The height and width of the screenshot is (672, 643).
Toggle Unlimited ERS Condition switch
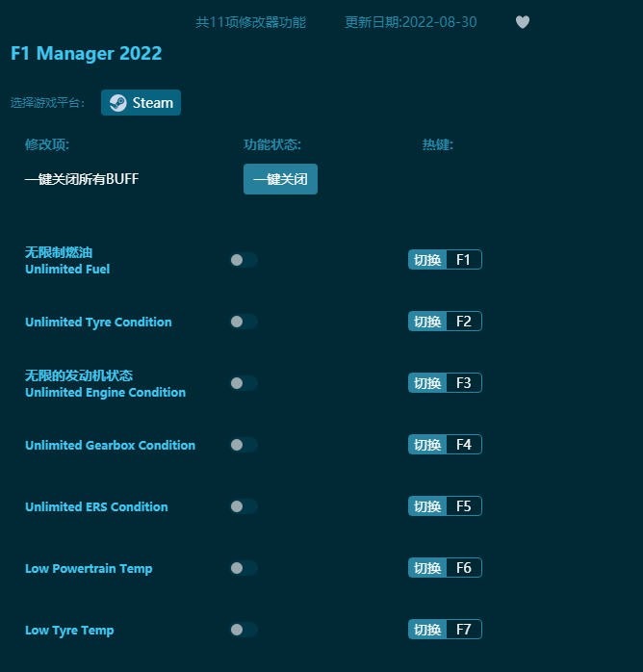[x=244, y=506]
